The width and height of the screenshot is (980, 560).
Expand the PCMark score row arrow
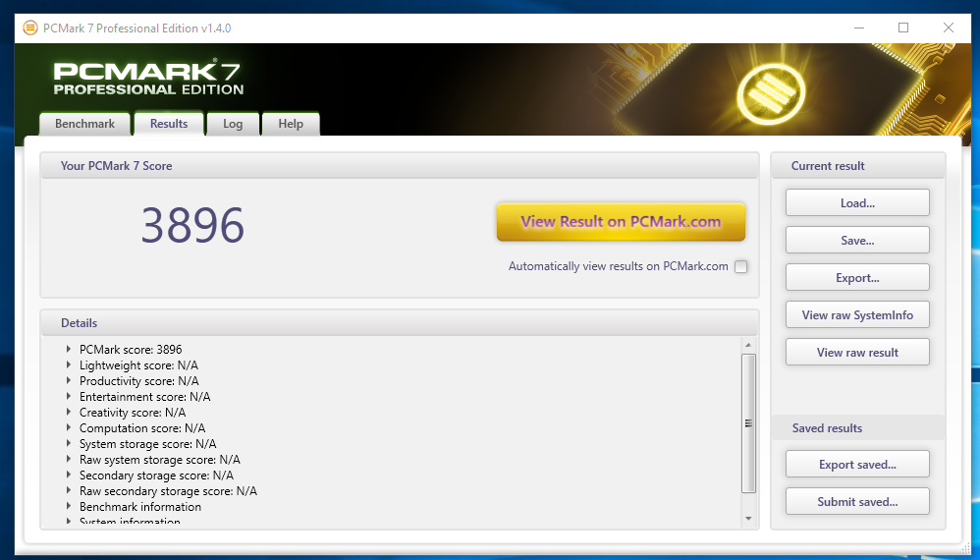tap(69, 350)
